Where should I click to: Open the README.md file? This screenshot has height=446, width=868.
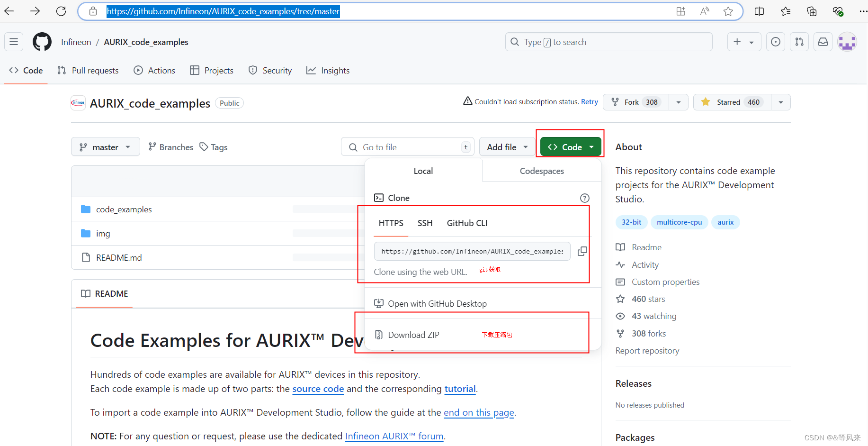(x=119, y=258)
